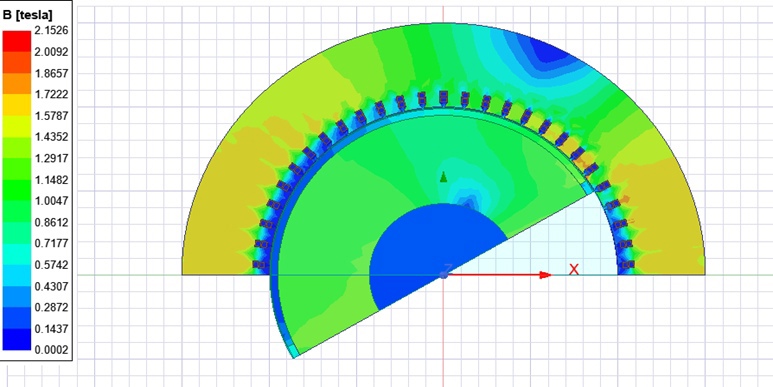Click legend value 0.1437
The width and height of the screenshot is (773, 387).
coord(51,328)
